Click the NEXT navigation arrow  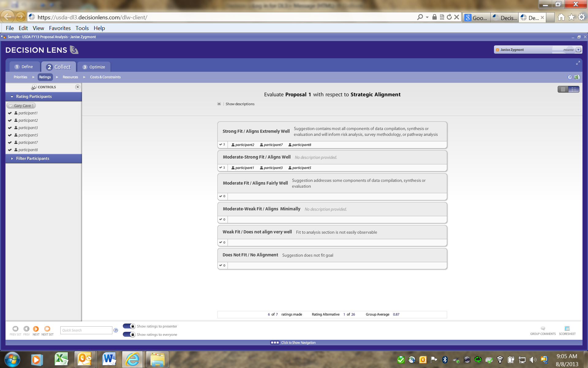click(x=36, y=329)
